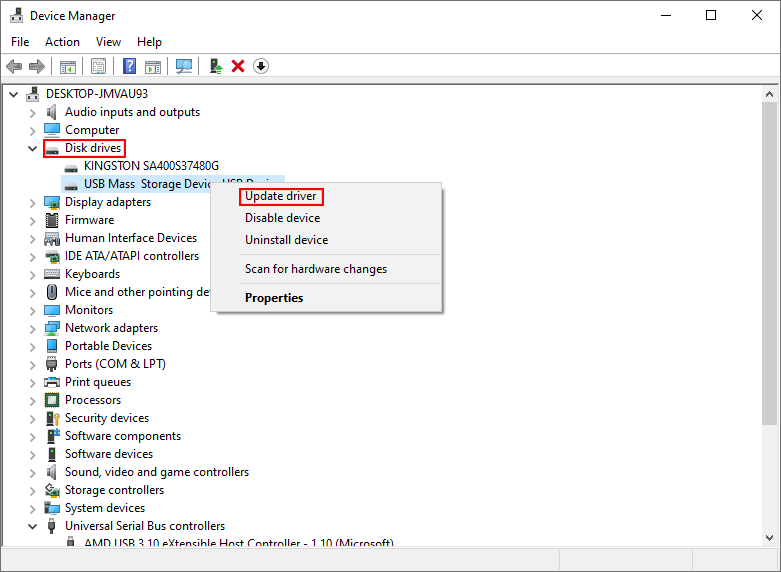
Task: Expand the Portable Devices category arrow
Action: tap(32, 346)
